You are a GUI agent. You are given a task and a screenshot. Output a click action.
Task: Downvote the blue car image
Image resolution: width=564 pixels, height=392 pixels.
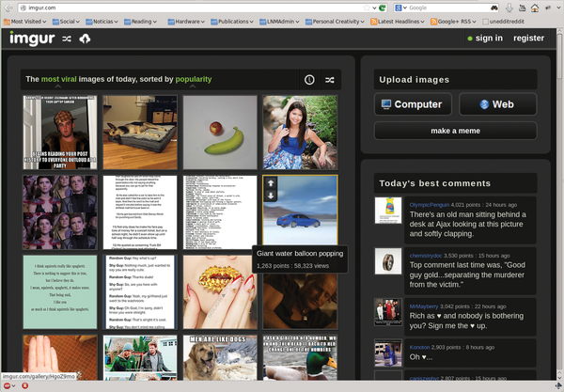pos(271,196)
